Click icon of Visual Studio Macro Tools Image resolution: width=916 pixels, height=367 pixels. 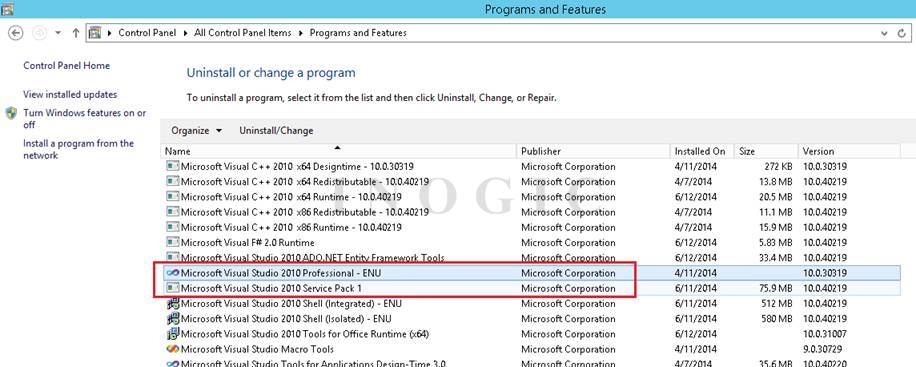tap(172, 349)
